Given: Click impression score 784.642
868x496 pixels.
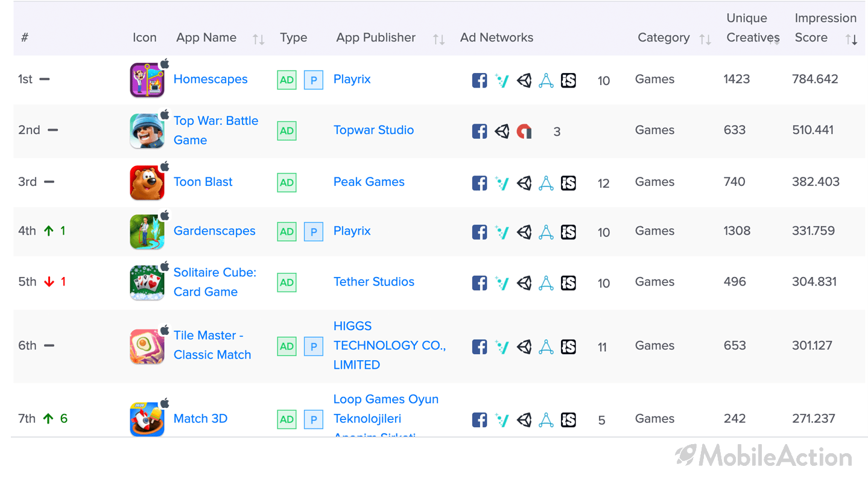Looking at the screenshot, I should coord(815,79).
